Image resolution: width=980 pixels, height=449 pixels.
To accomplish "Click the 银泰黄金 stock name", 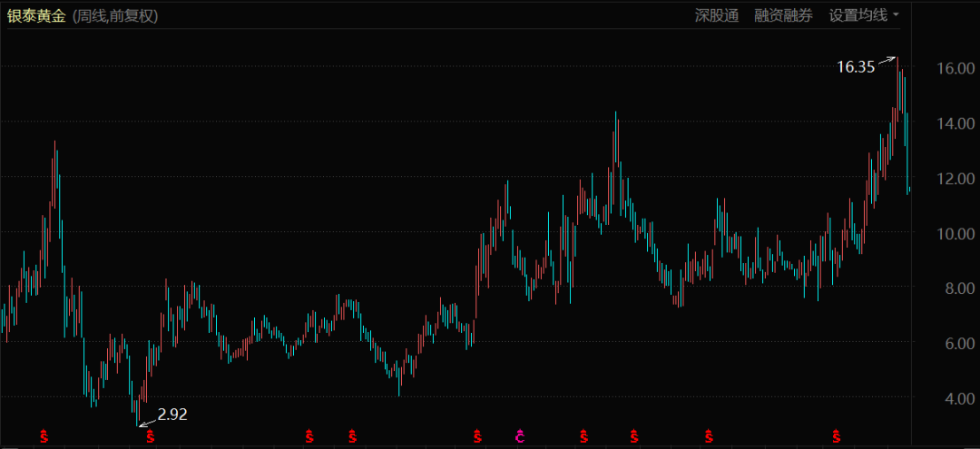I will click(x=36, y=16).
